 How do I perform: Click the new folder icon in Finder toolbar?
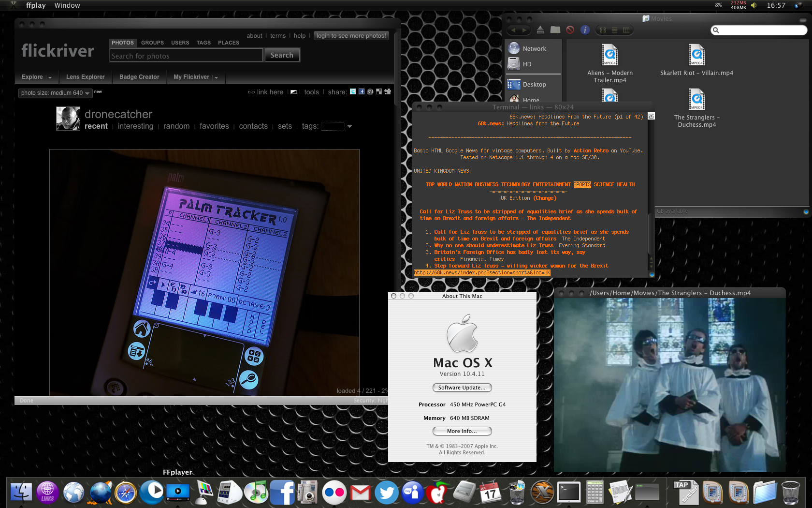click(x=555, y=30)
